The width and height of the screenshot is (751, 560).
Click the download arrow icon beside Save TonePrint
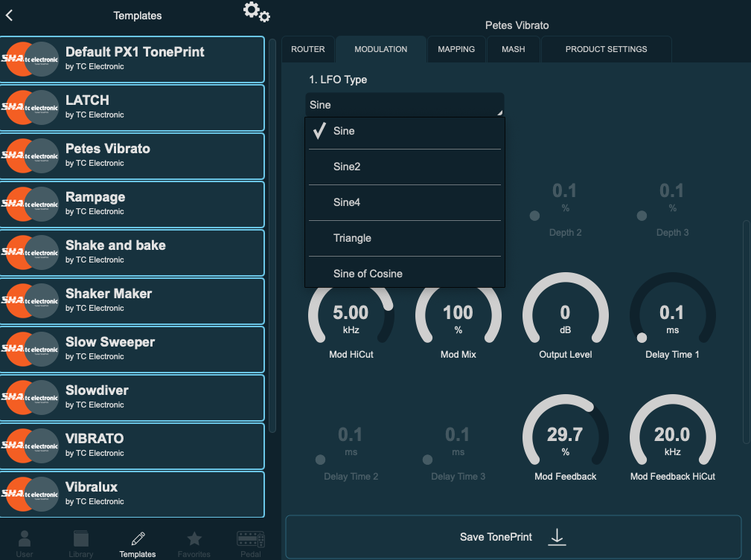[557, 537]
